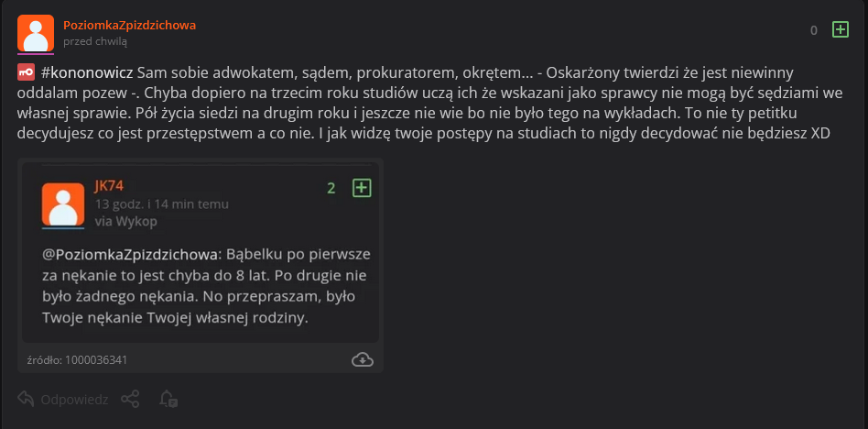Click the źródło: 1000036341 source link
The height and width of the screenshot is (429, 868).
pyautogui.click(x=76, y=360)
